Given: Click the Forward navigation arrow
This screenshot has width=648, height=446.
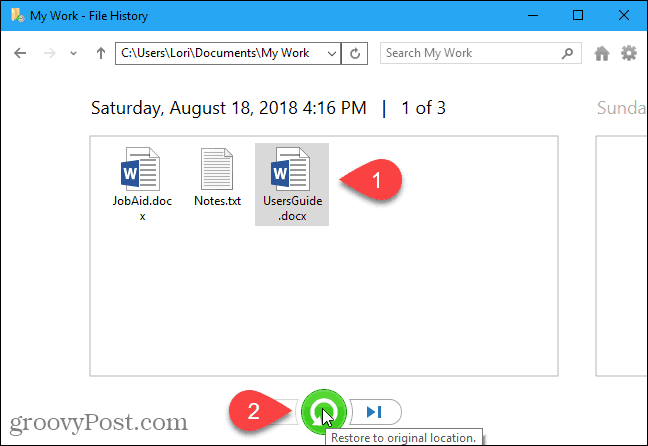Looking at the screenshot, I should 50,53.
